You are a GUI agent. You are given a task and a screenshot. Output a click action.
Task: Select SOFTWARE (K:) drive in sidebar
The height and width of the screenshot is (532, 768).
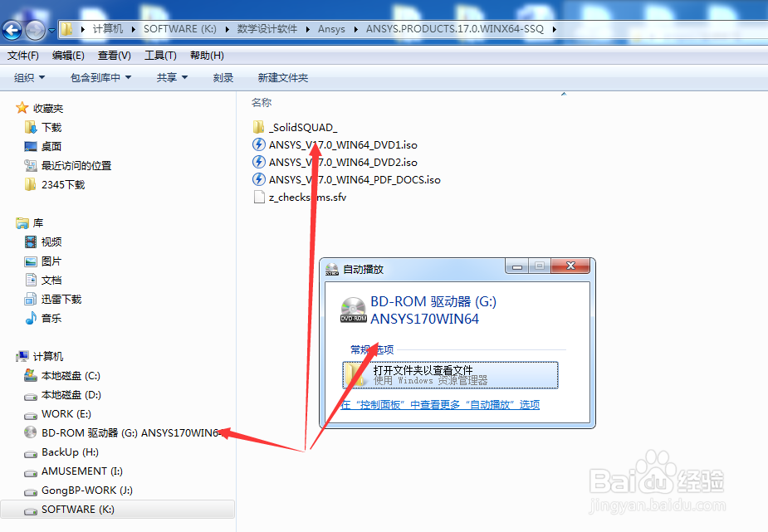(118, 510)
